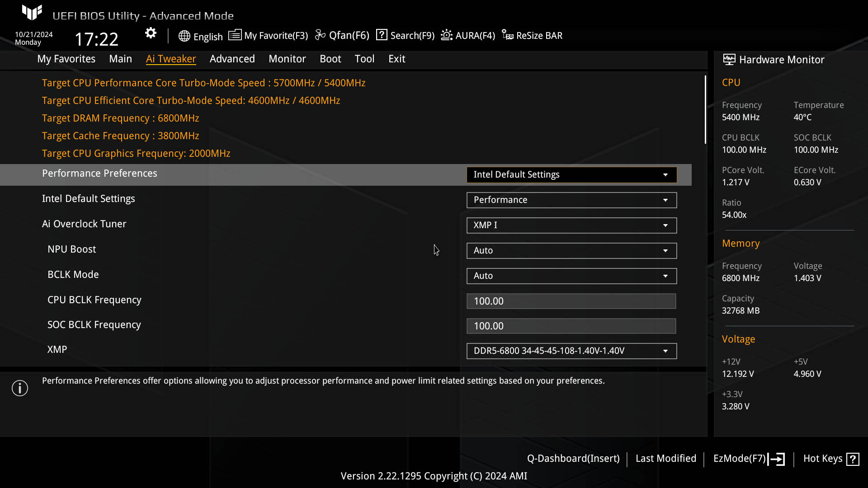Switch to the Main tab
The width and height of the screenshot is (868, 488).
click(x=120, y=59)
